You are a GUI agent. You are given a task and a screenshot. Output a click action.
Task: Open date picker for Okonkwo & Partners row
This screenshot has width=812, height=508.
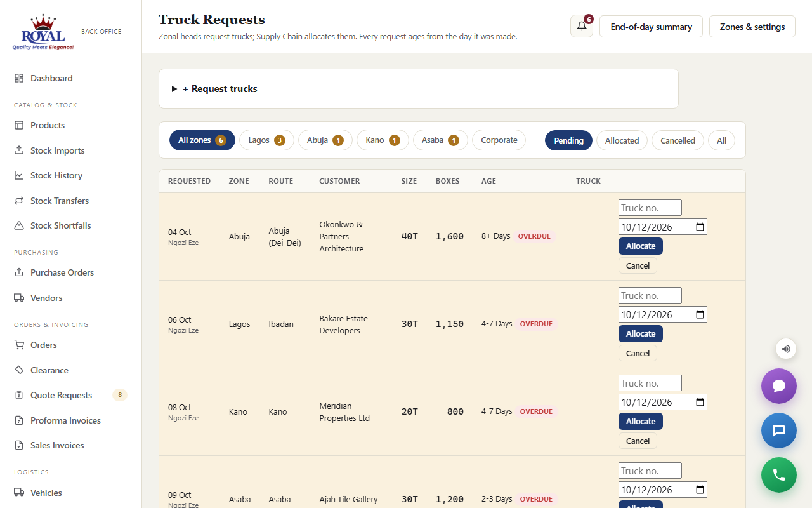coord(700,227)
